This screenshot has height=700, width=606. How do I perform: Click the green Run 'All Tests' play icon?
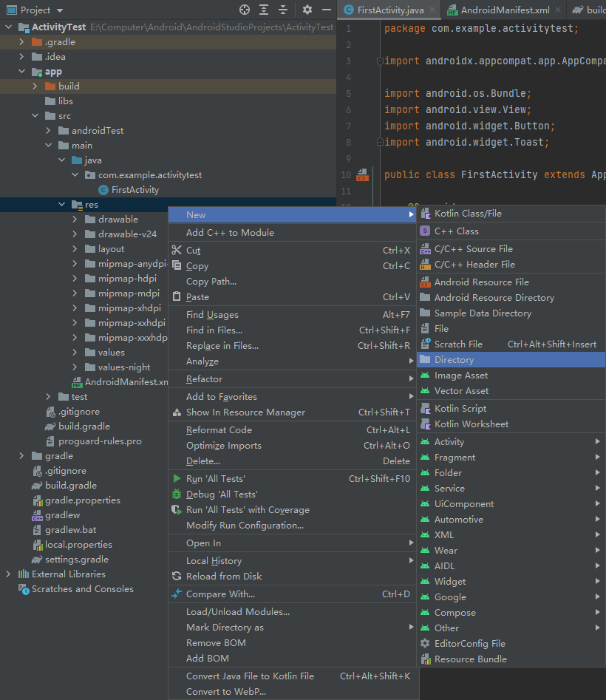(177, 478)
